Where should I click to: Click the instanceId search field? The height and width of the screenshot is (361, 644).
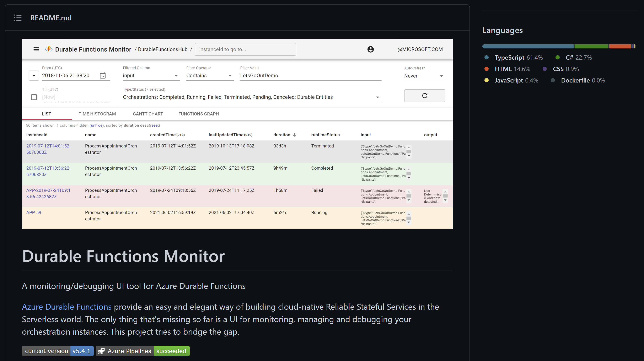245,49
